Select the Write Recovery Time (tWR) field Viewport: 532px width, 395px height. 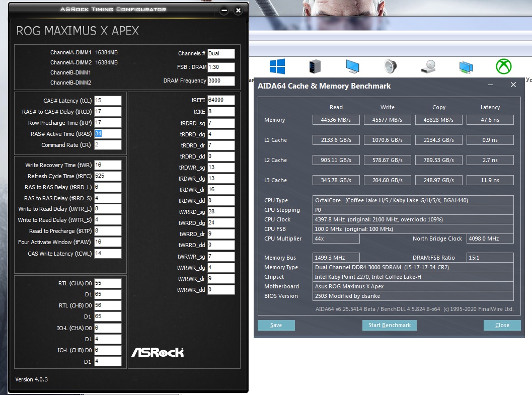pos(108,165)
